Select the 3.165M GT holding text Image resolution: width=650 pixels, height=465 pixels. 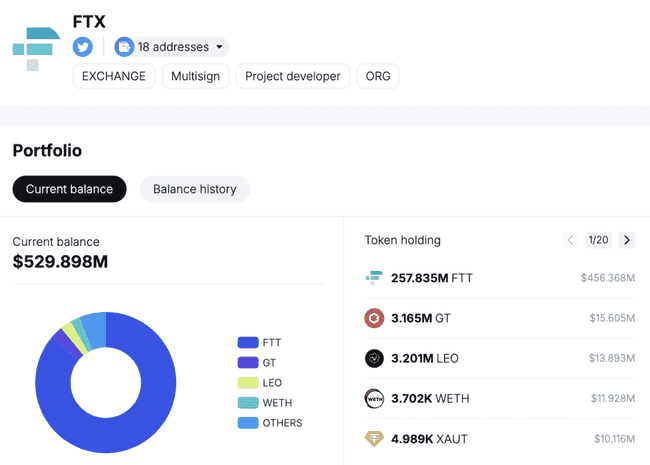click(x=421, y=318)
